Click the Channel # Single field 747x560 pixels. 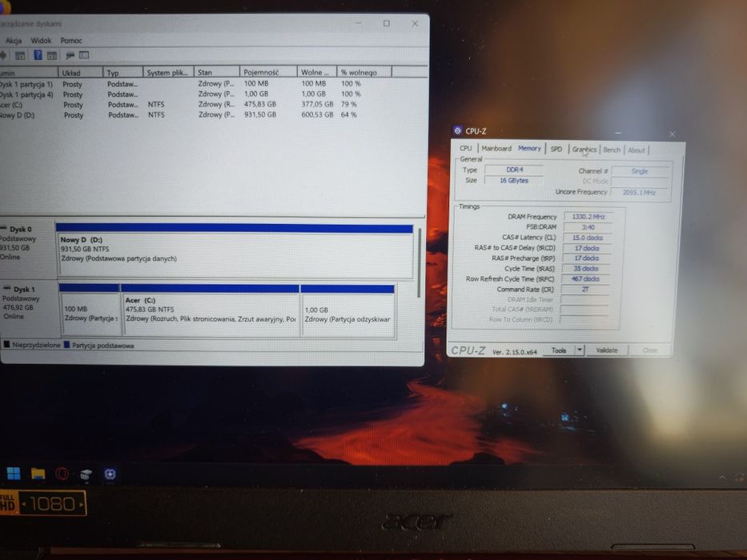[x=640, y=171]
